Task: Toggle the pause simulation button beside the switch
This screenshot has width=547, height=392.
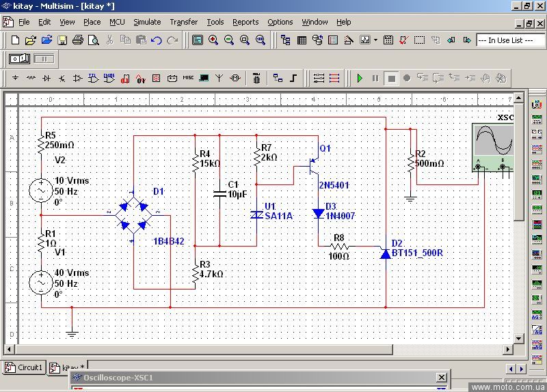Action: point(44,59)
